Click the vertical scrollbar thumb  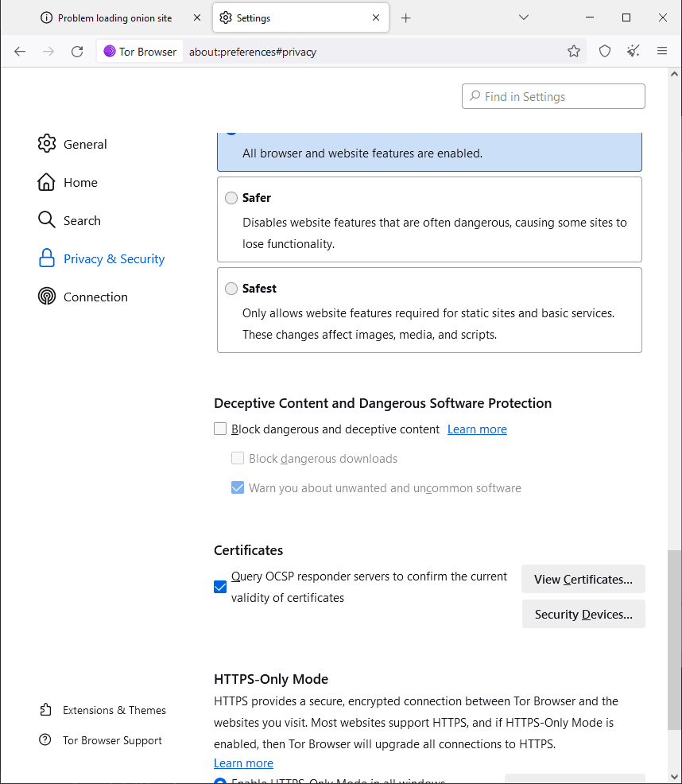(674, 640)
